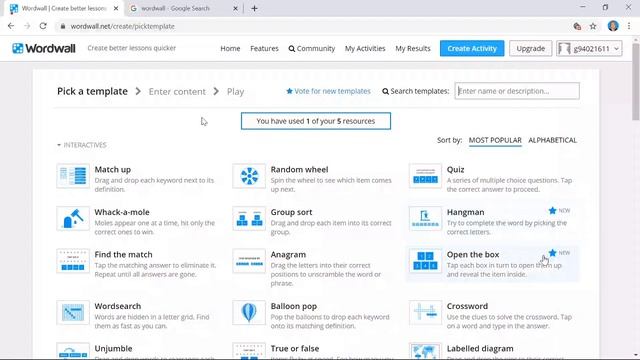The height and width of the screenshot is (360, 640).
Task: Click the Create Activity button
Action: (x=472, y=48)
